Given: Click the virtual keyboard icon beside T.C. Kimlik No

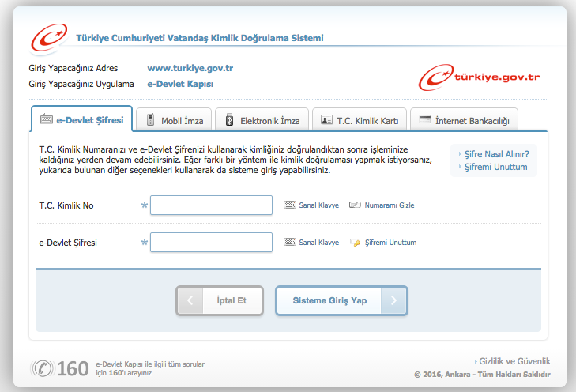Looking at the screenshot, I should (289, 205).
